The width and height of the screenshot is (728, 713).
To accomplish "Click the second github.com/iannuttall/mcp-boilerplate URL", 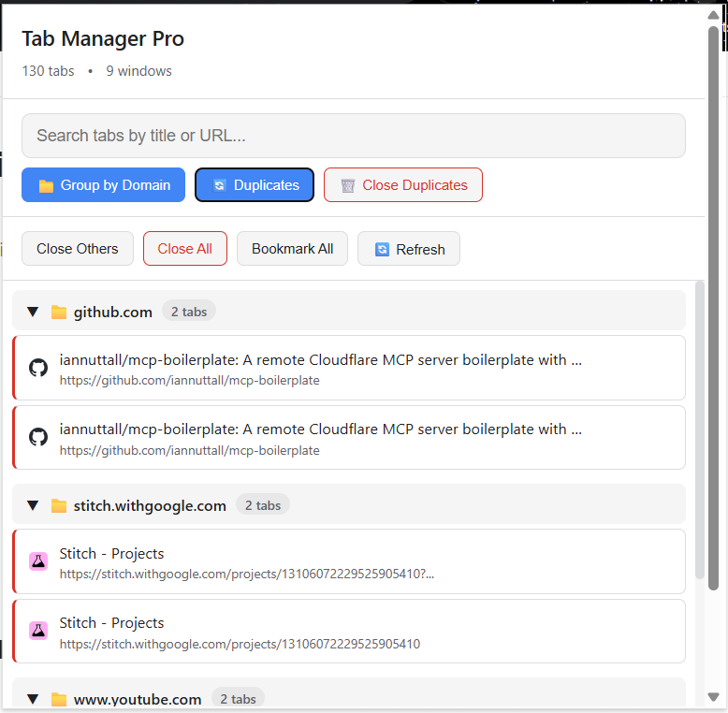I will coord(189,450).
